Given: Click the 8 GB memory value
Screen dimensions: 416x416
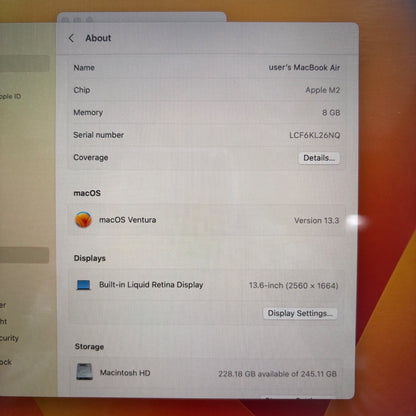Looking at the screenshot, I should point(331,113).
